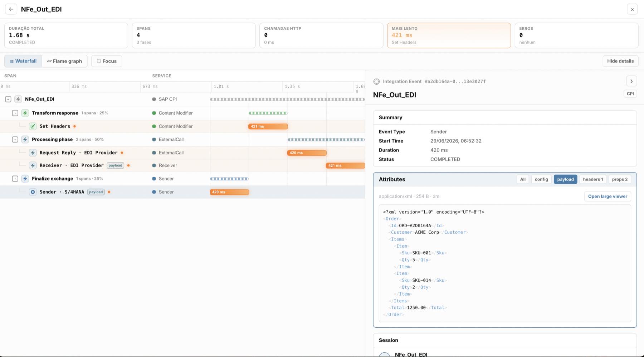
Task: Close the NFe_Out_EDI trace view
Action: click(632, 9)
